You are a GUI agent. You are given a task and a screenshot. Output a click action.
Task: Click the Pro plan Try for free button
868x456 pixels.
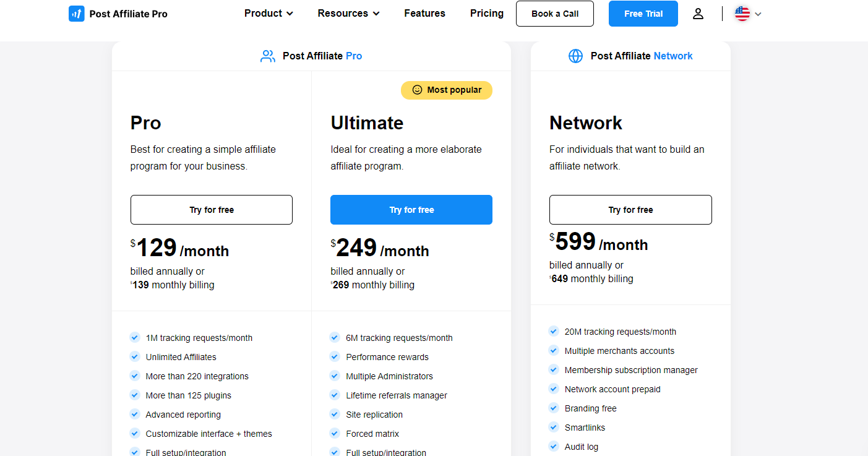212,210
